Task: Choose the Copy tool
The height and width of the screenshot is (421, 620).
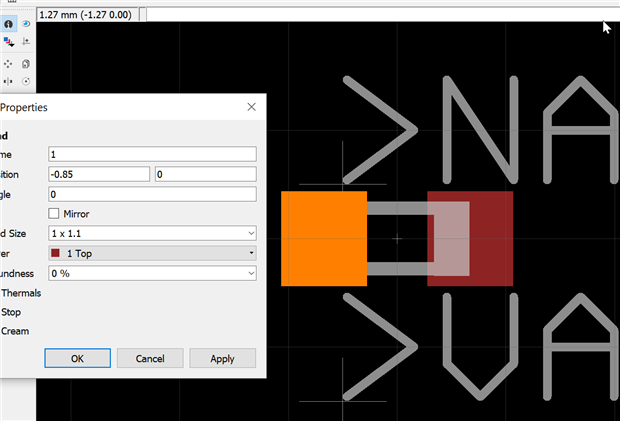Action: (26, 64)
